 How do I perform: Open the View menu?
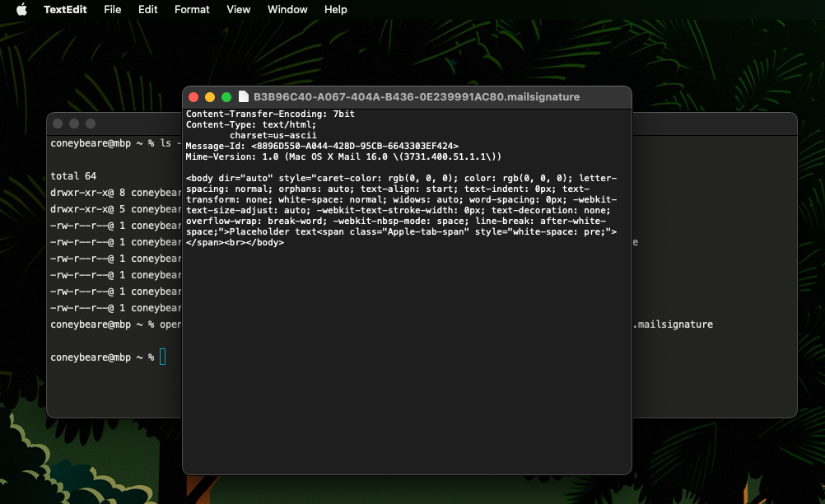tap(239, 10)
